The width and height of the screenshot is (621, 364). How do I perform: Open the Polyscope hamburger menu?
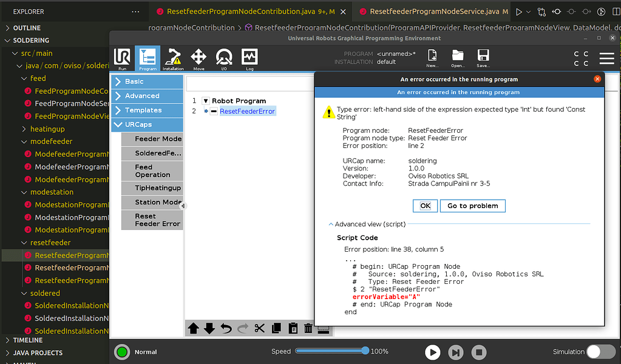[606, 58]
